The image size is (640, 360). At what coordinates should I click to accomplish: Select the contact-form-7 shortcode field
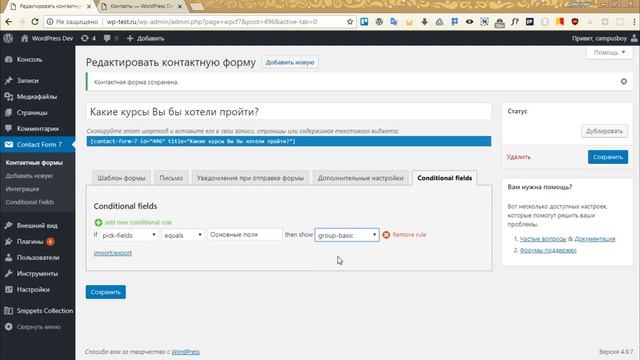click(289, 141)
